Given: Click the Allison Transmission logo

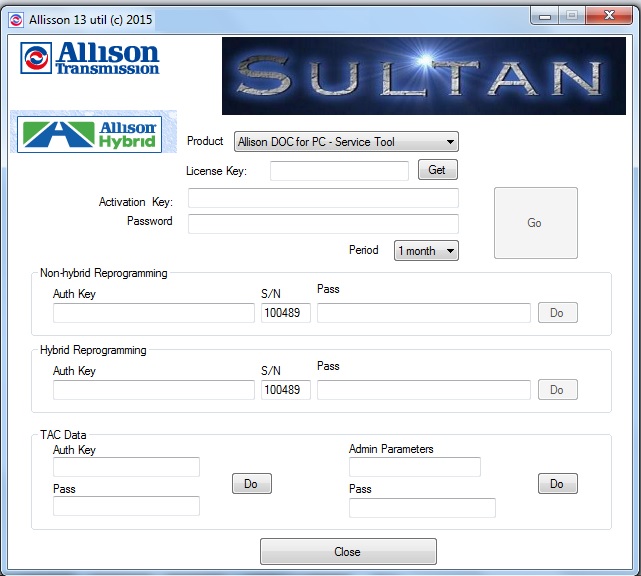Looking at the screenshot, I should (x=90, y=58).
